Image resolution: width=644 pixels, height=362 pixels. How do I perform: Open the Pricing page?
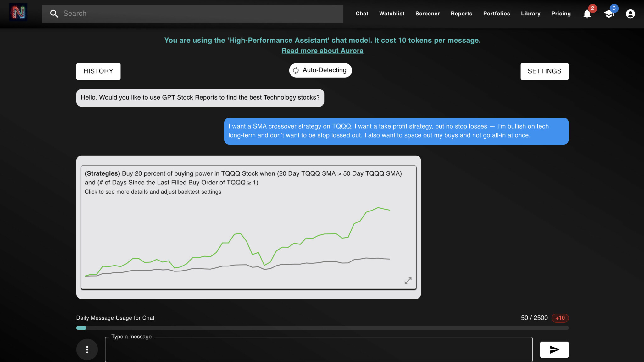coord(561,14)
